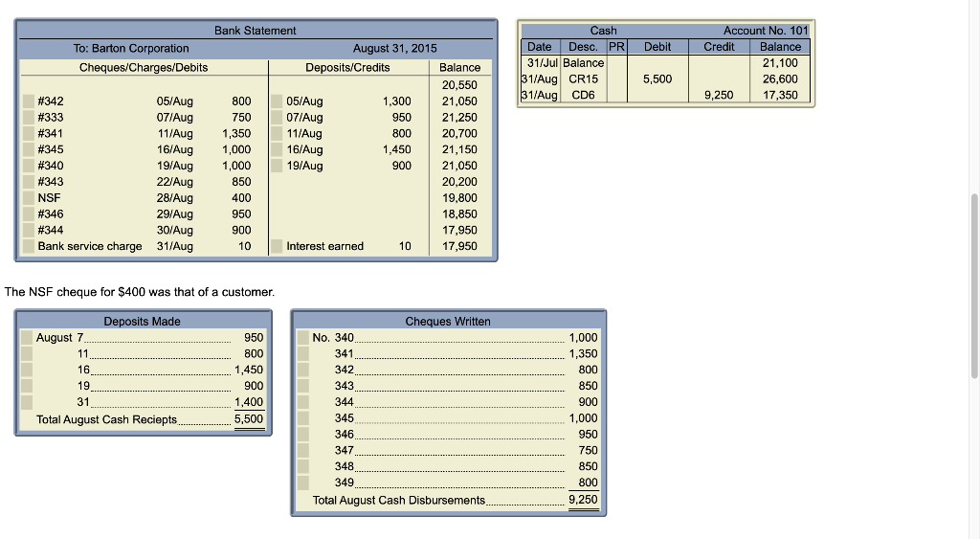The width and height of the screenshot is (980, 539).
Task: Click the 28/Aug date in NSF row
Action: pyautogui.click(x=175, y=198)
